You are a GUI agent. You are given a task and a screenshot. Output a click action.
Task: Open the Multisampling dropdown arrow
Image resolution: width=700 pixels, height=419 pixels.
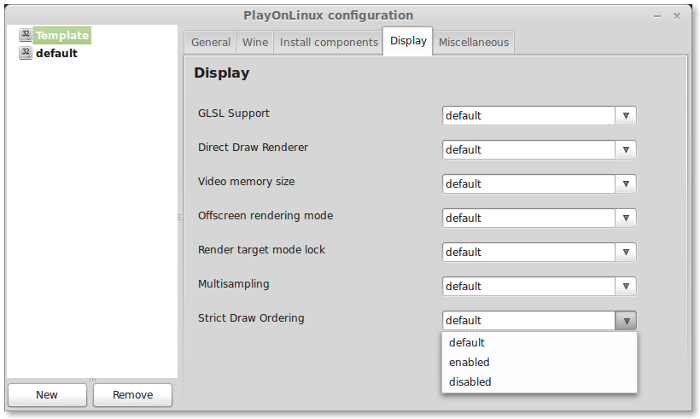pyautogui.click(x=626, y=286)
